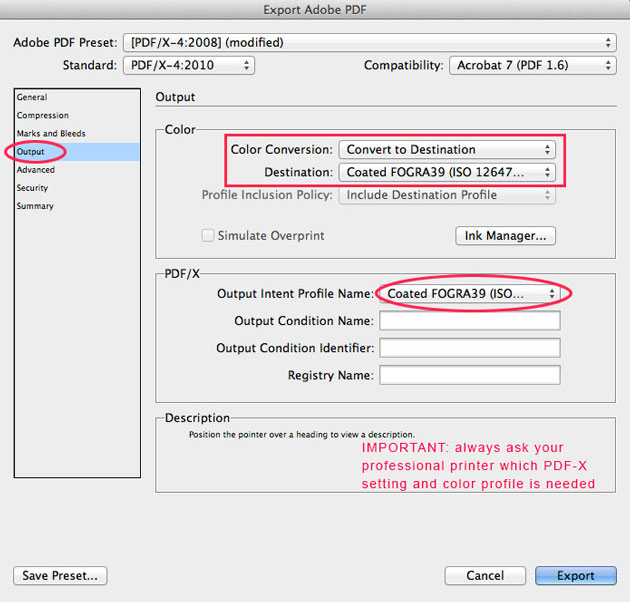Image resolution: width=630 pixels, height=602 pixels.
Task: Open the Security settings pane
Action: click(x=32, y=188)
